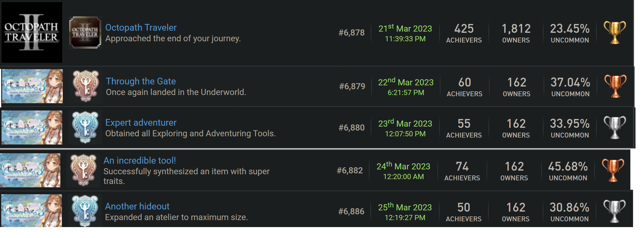Click the Octopath Traveler II game cover
The image size is (644, 238).
click(32, 32)
